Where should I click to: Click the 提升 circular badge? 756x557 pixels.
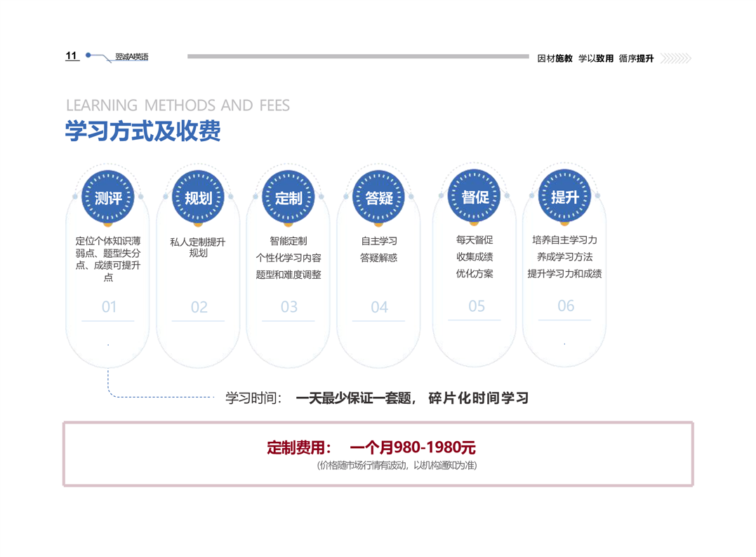point(564,197)
